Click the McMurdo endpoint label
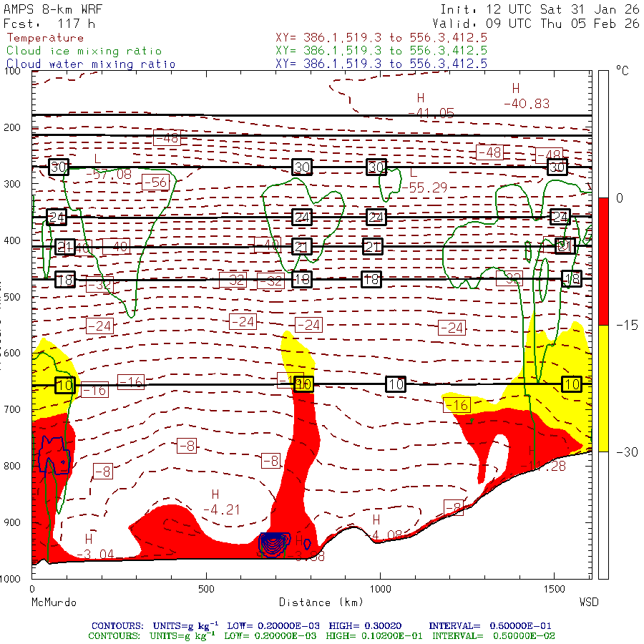The height and width of the screenshot is (644, 644). coord(54,602)
